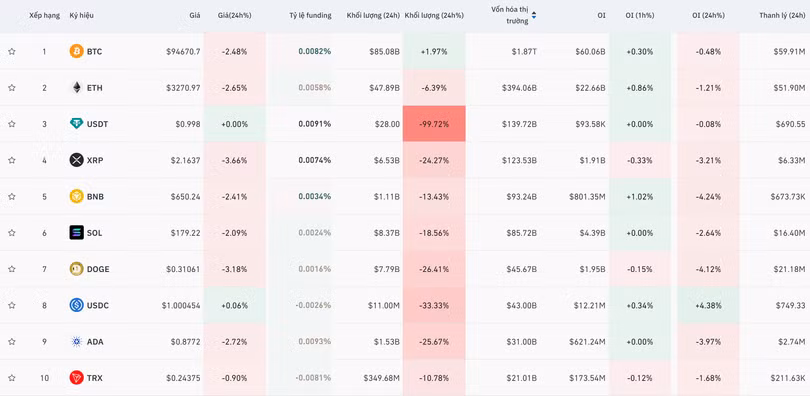Click DOGE price $0.31061
Image resolution: width=810 pixels, height=396 pixels.
click(183, 269)
